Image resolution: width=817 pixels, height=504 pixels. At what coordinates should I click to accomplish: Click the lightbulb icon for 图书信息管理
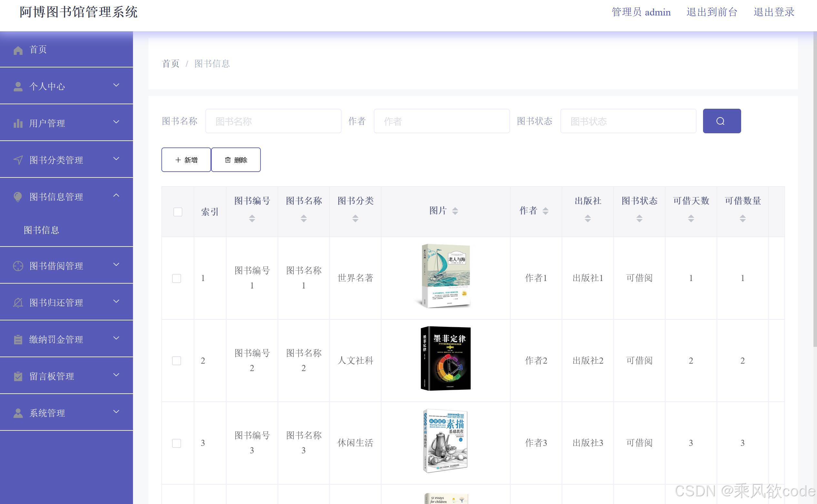click(x=18, y=197)
